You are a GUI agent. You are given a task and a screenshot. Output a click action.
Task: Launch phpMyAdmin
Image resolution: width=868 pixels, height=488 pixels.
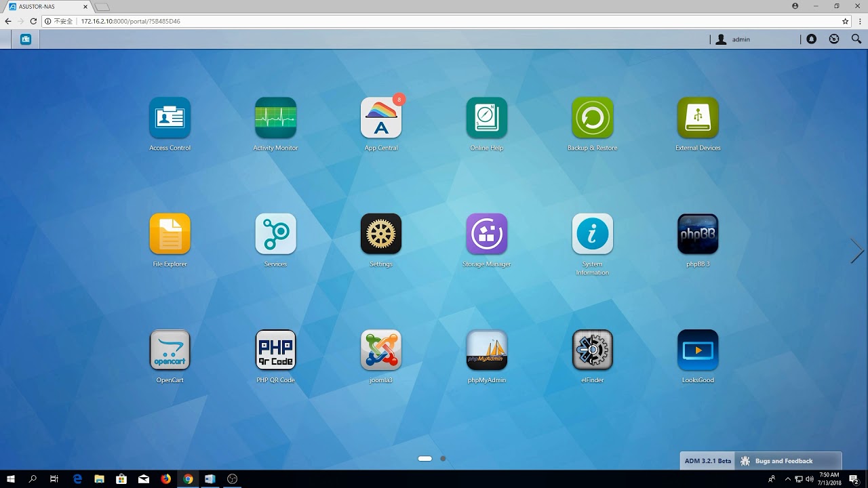(487, 350)
